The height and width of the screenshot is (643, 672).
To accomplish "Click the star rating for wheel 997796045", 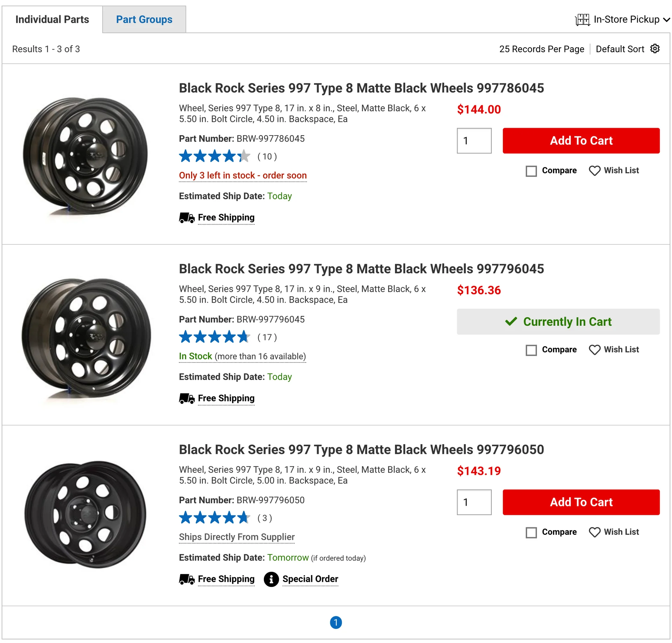I will (x=214, y=337).
